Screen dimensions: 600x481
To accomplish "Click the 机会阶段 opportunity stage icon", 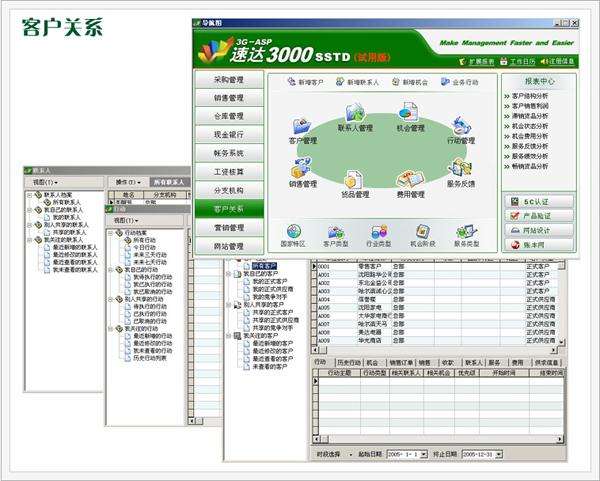I will coord(422,232).
